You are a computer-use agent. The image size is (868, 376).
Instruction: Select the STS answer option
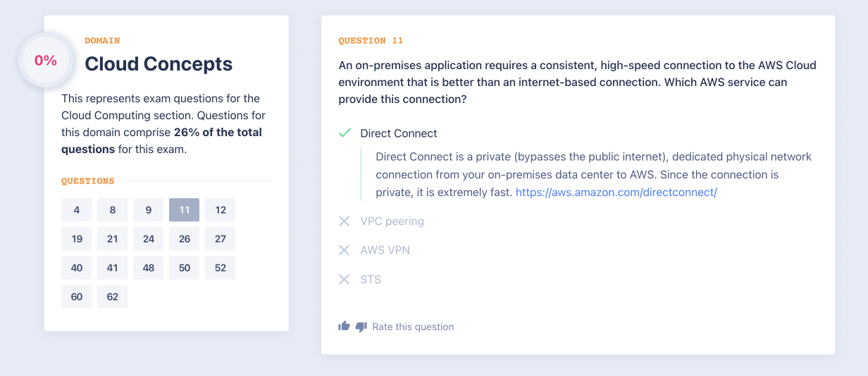click(371, 279)
